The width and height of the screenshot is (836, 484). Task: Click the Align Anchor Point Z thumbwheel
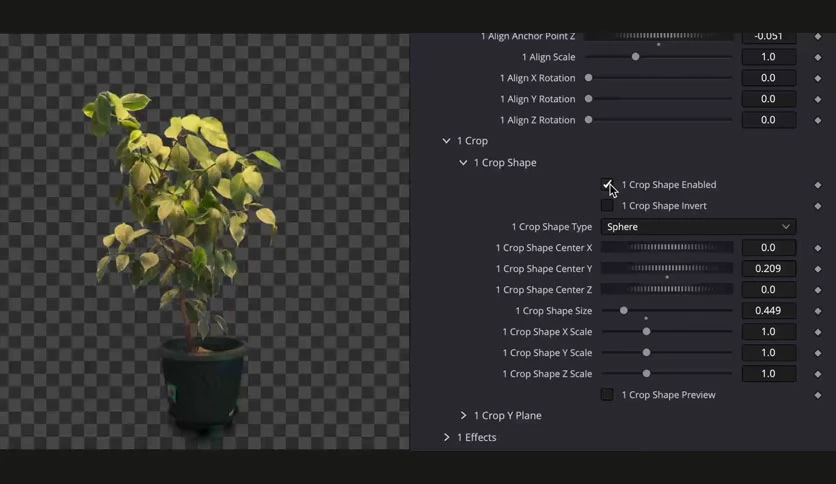click(x=659, y=36)
